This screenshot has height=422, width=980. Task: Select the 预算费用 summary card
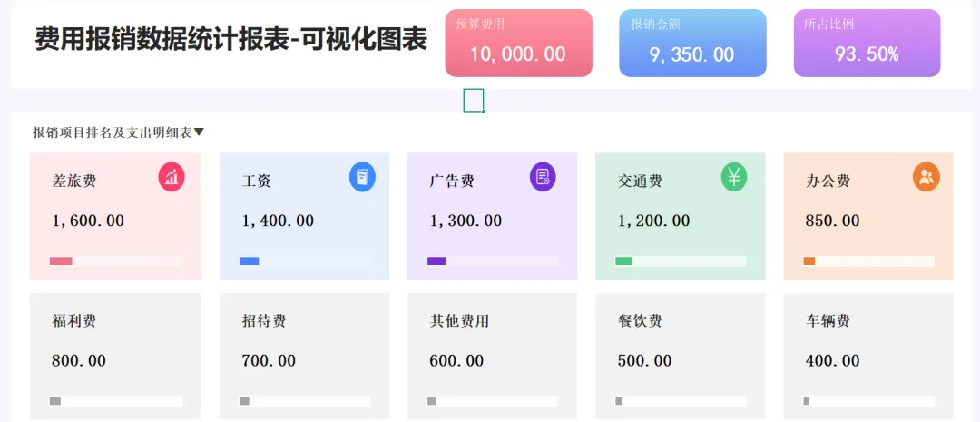519,44
